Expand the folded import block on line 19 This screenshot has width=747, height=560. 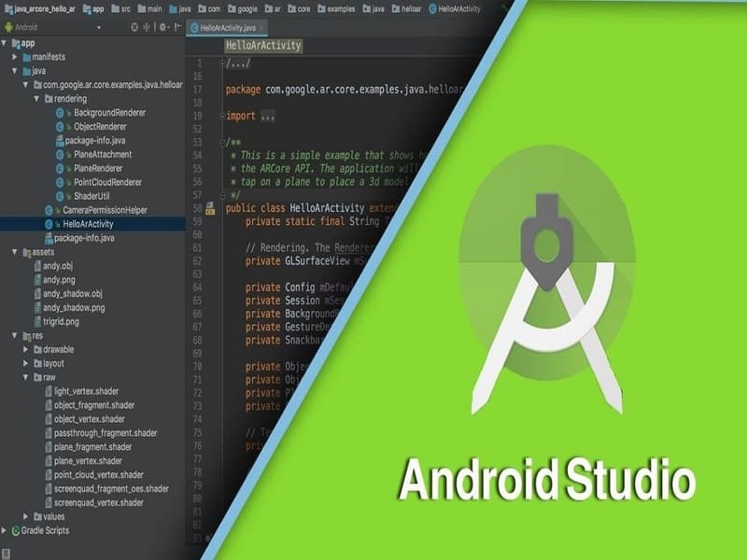tap(222, 116)
